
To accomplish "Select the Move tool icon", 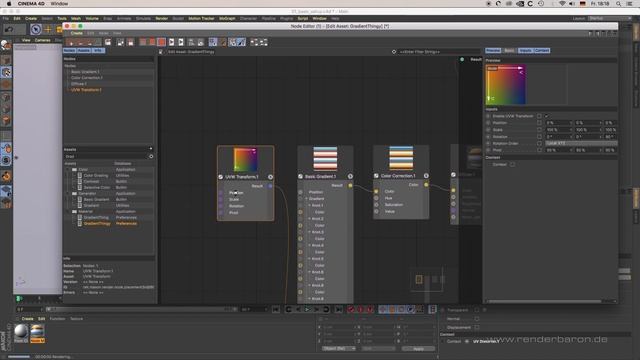I will (x=48, y=29).
